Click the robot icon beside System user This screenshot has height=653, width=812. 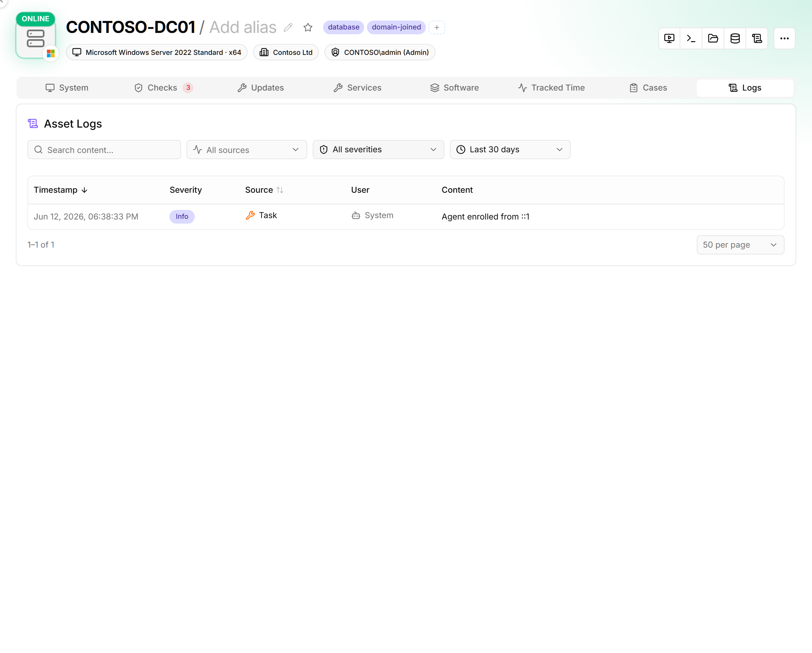click(356, 215)
